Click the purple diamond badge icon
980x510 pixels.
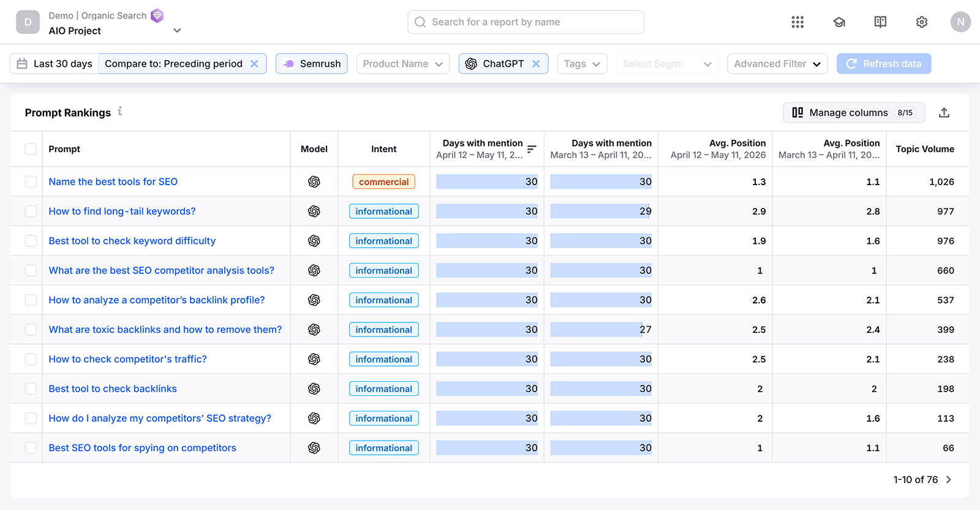pos(157,15)
